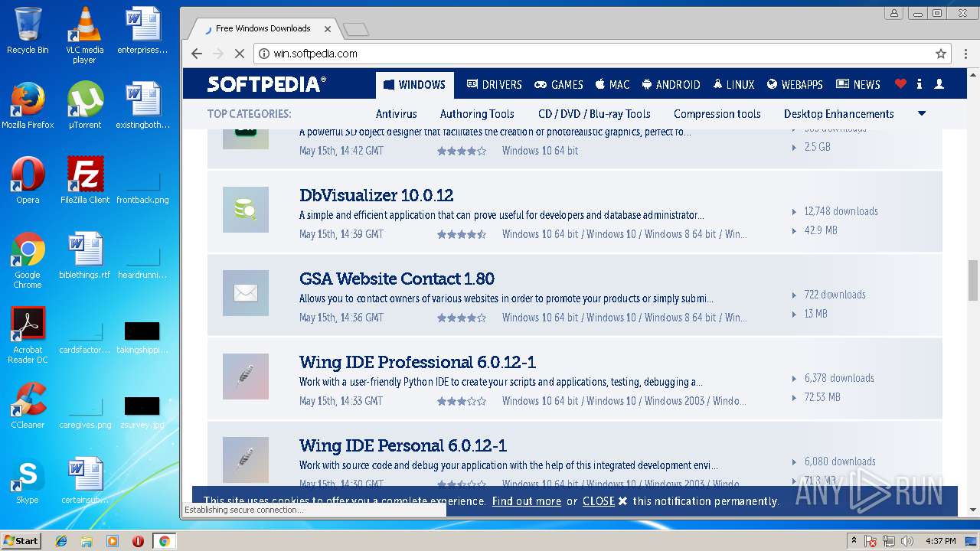
Task: Open Google Chrome desktop shortcut
Action: coord(28,260)
